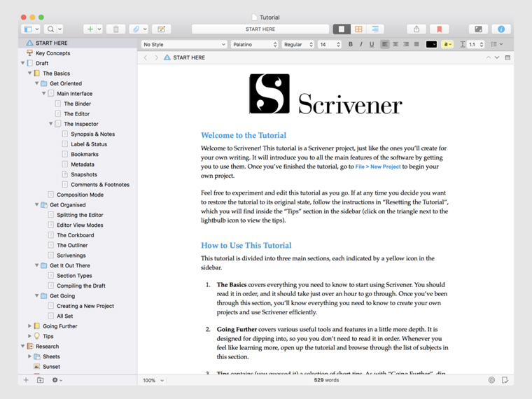Open the Regular typeface dropdown

coord(298,44)
